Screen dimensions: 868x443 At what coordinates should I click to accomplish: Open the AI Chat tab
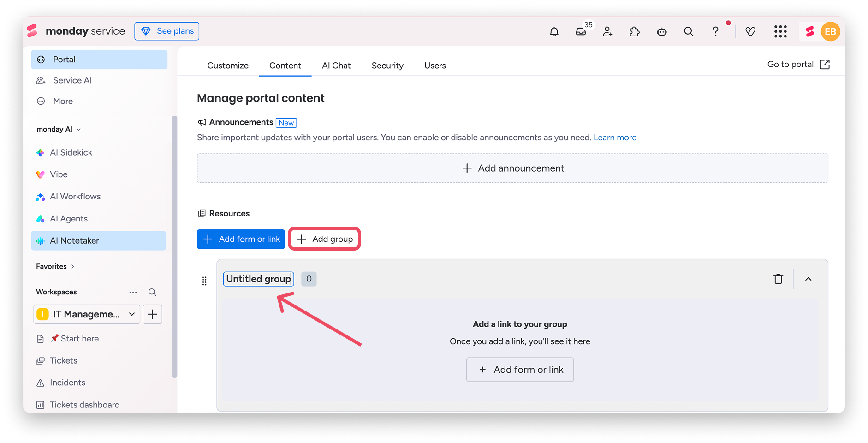[336, 66]
